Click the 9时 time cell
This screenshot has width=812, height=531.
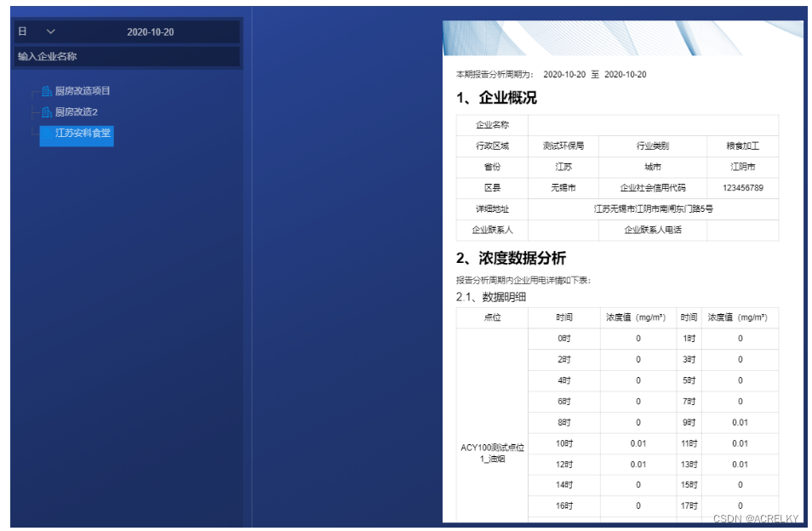click(689, 422)
